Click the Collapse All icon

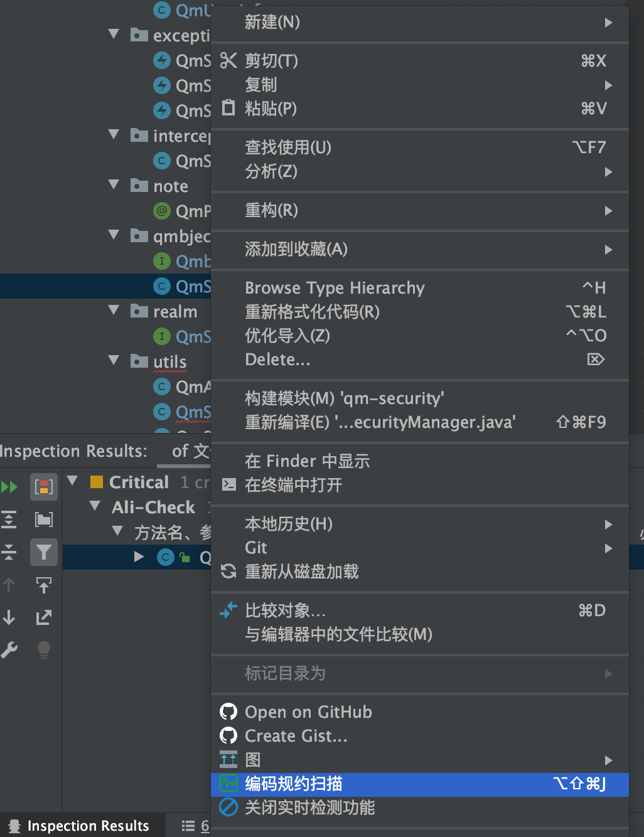[9, 552]
